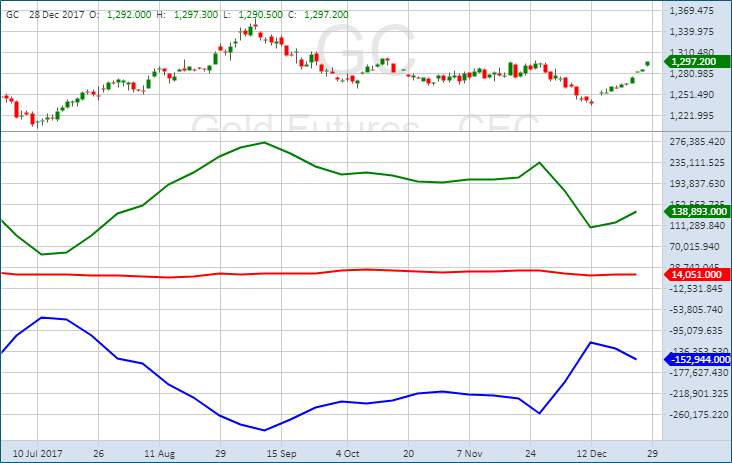Click the 1,339.975 price axis label
The height and width of the screenshot is (463, 732).
pyautogui.click(x=691, y=31)
